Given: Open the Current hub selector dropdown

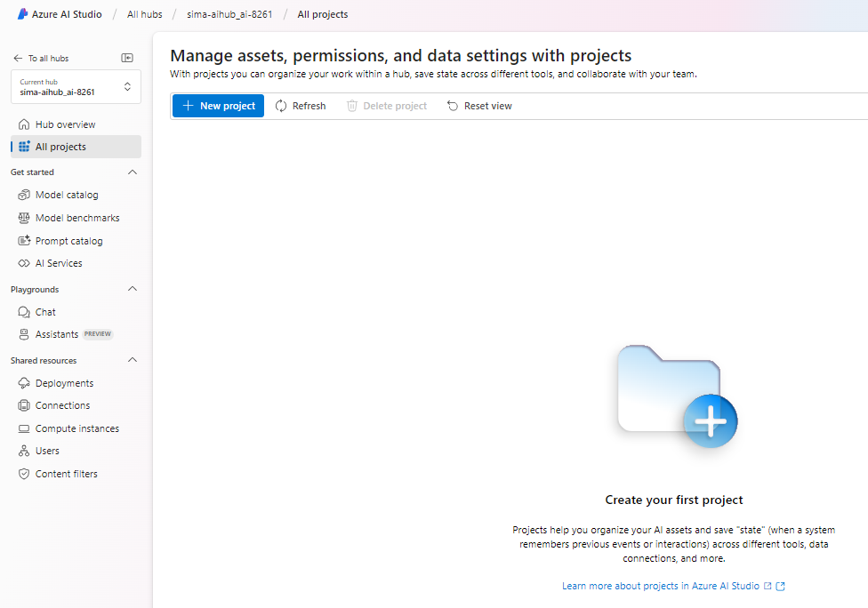Looking at the screenshot, I should (76, 87).
